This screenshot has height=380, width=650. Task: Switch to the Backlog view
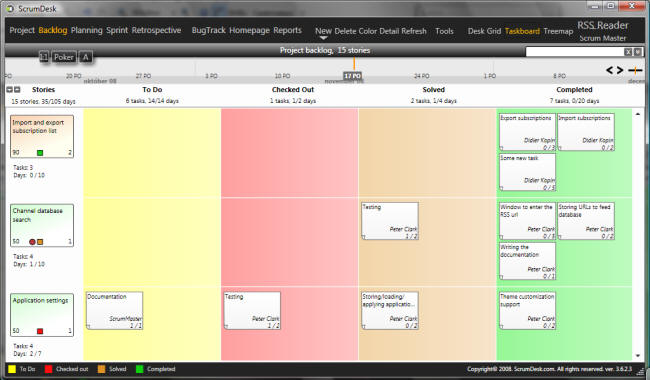(x=53, y=30)
